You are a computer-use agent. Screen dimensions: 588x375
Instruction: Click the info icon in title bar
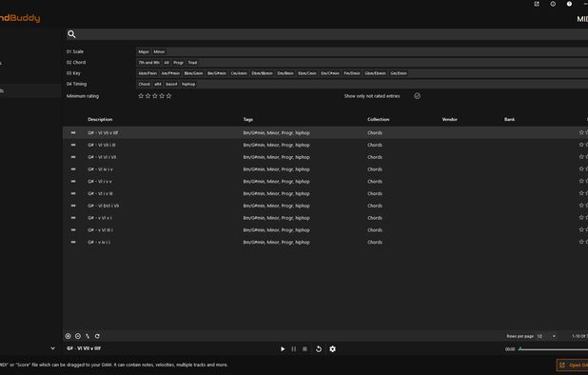point(553,4)
